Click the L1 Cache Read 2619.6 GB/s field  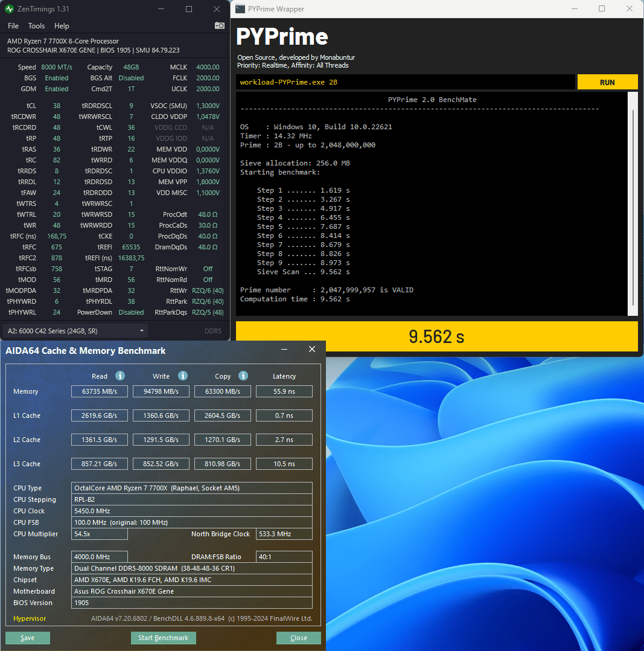click(100, 415)
